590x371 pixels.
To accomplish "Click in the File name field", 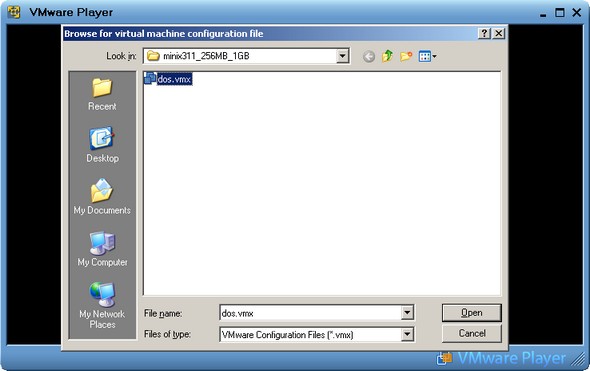I will click(x=311, y=312).
